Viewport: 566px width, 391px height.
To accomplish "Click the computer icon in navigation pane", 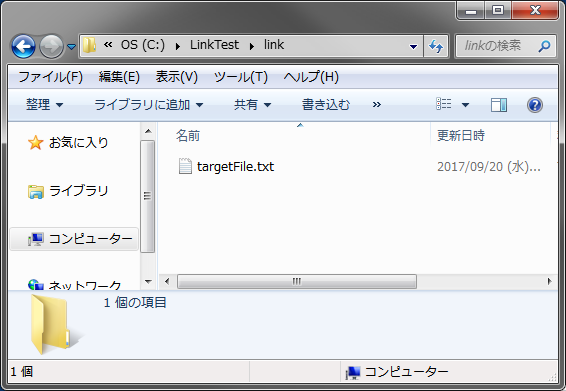I will 36,239.
